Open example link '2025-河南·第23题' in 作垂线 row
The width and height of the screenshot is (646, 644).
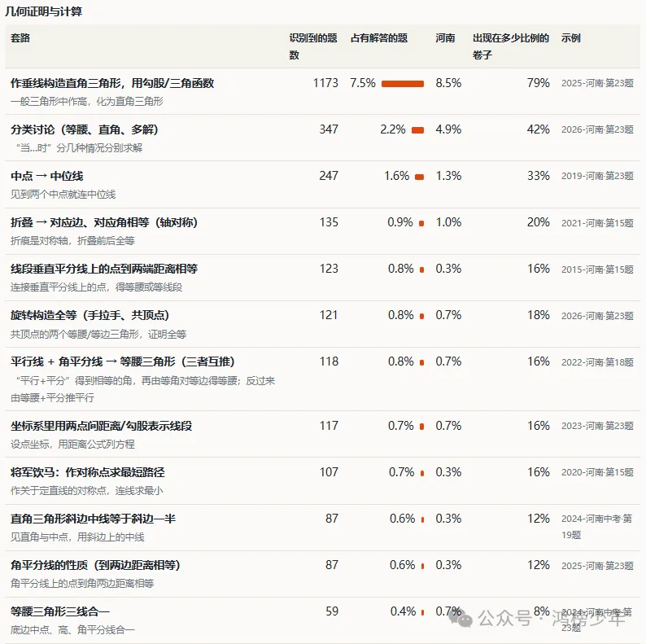coord(597,83)
